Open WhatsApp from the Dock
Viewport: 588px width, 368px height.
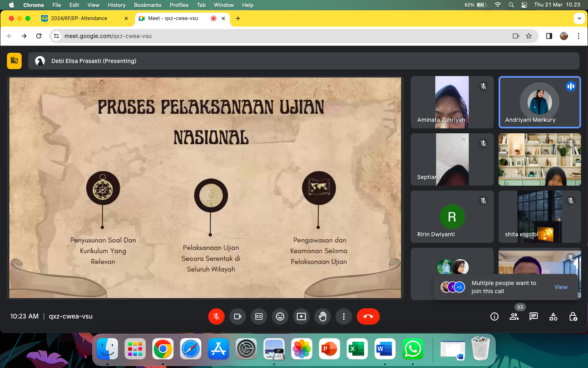click(x=412, y=349)
